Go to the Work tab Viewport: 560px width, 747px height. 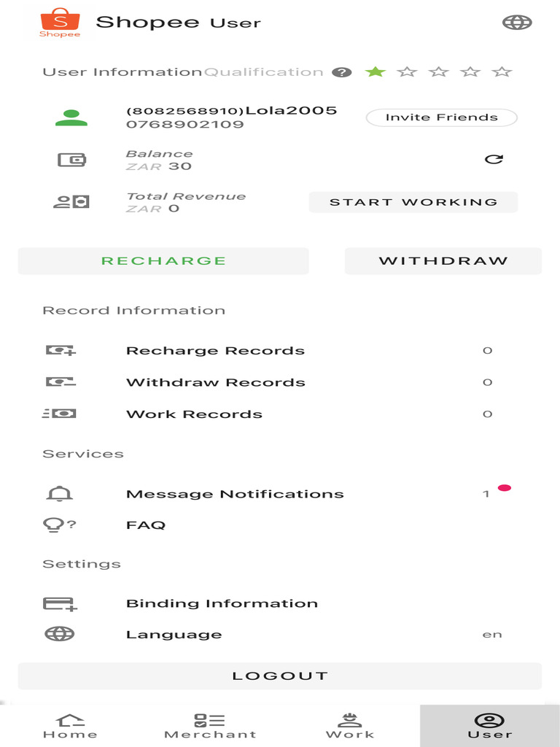[x=350, y=726]
